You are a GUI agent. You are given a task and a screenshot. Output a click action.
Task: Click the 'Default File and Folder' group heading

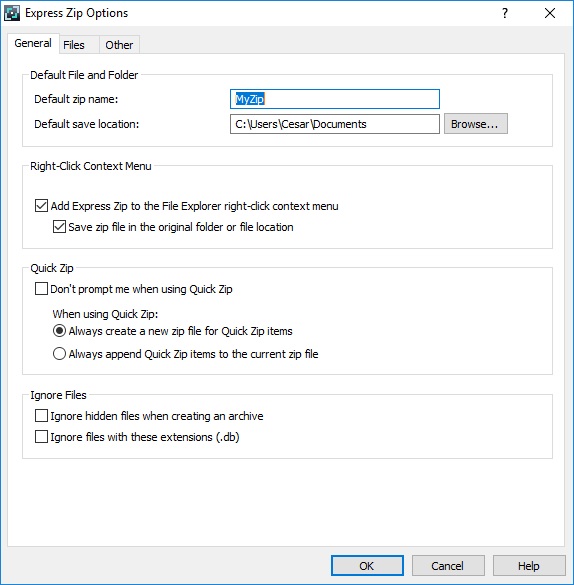point(84,75)
